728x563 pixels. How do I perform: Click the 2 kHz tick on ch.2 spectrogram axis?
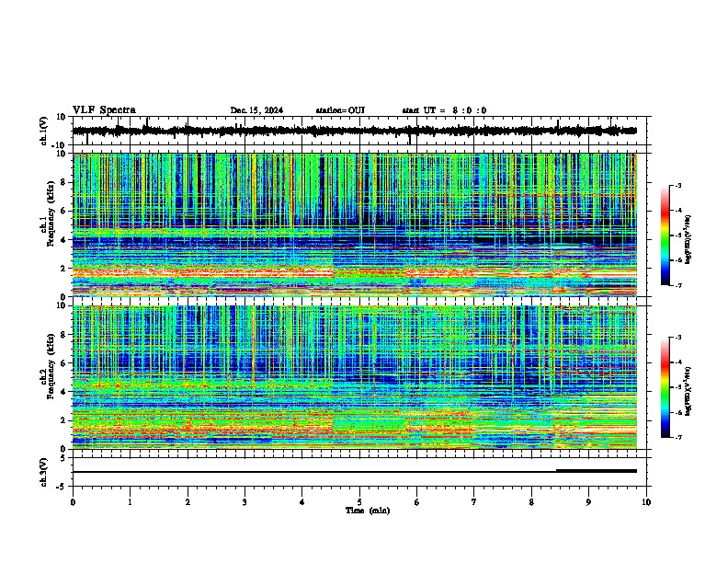pyautogui.click(x=65, y=420)
